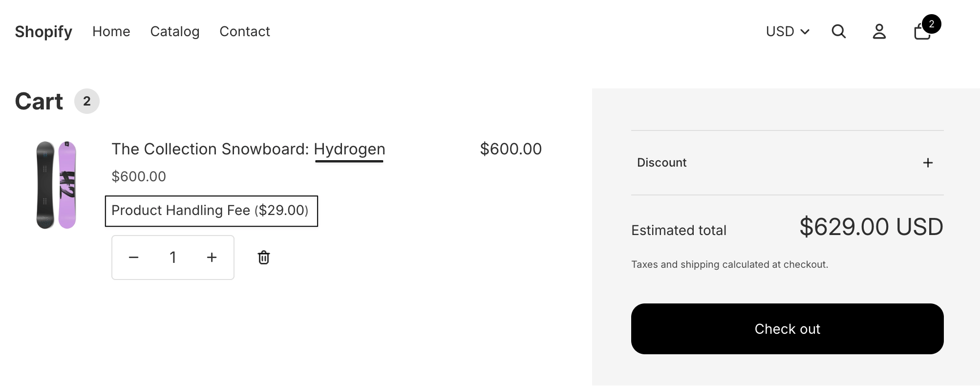Open the account profile icon
Screen dimensions: 980x387
(x=879, y=31)
